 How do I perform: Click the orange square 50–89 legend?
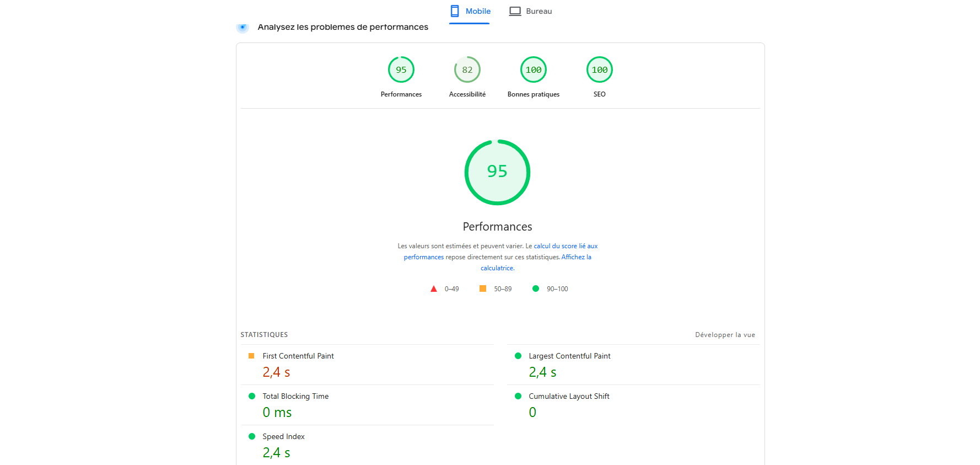[483, 289]
